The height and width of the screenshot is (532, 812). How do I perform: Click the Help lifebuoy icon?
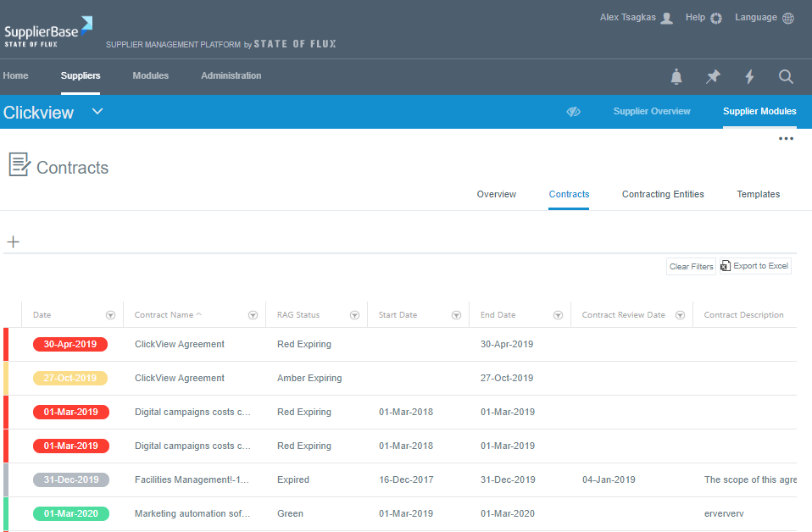click(x=715, y=18)
